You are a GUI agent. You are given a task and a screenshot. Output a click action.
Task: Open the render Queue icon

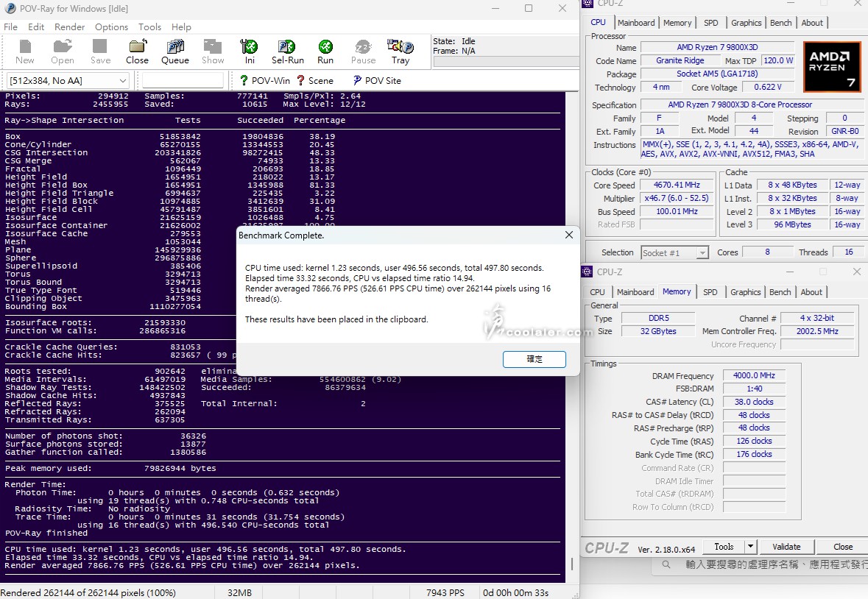[174, 52]
